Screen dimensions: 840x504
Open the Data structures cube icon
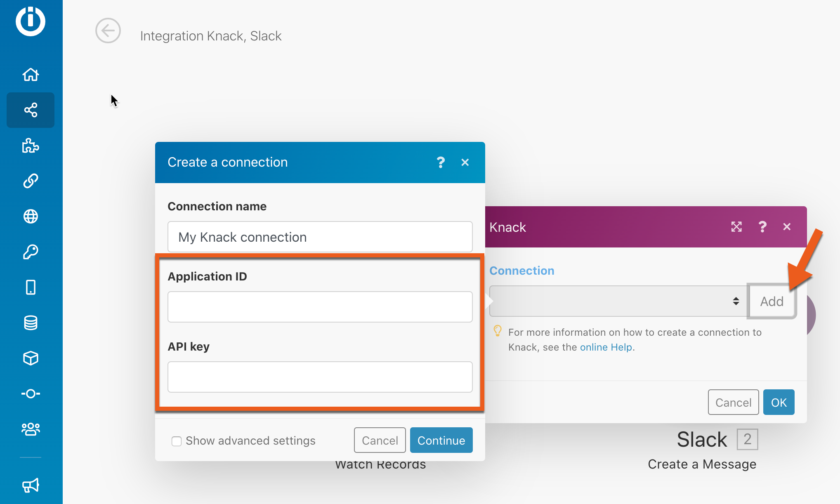tap(31, 358)
